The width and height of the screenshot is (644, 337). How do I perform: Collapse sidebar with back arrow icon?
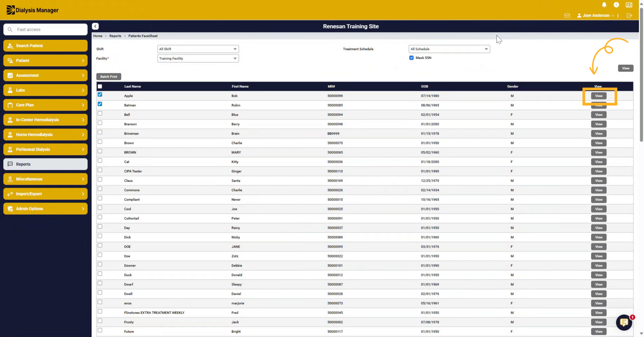pos(95,26)
